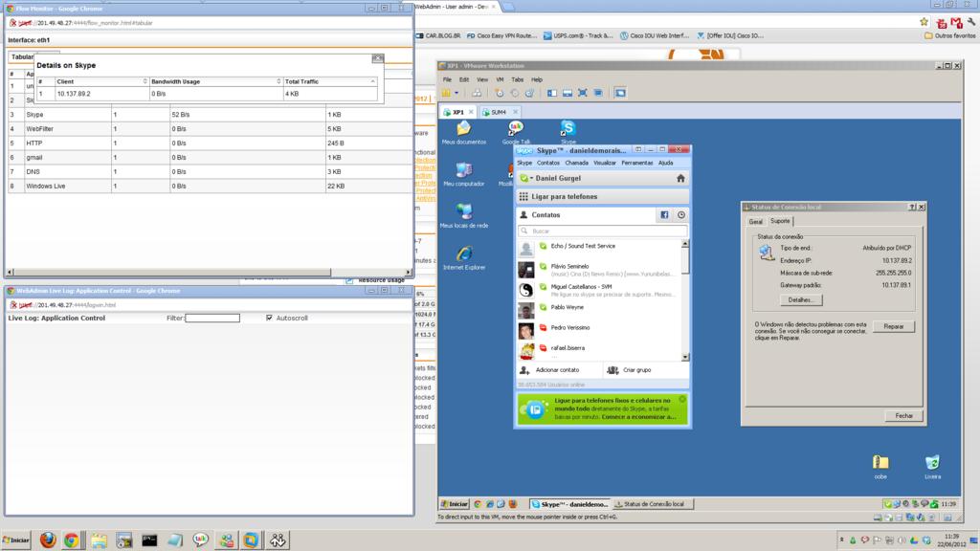Select the Windows Live row in Flow Monitor
Screen dimensions: 980x551
coord(209,187)
